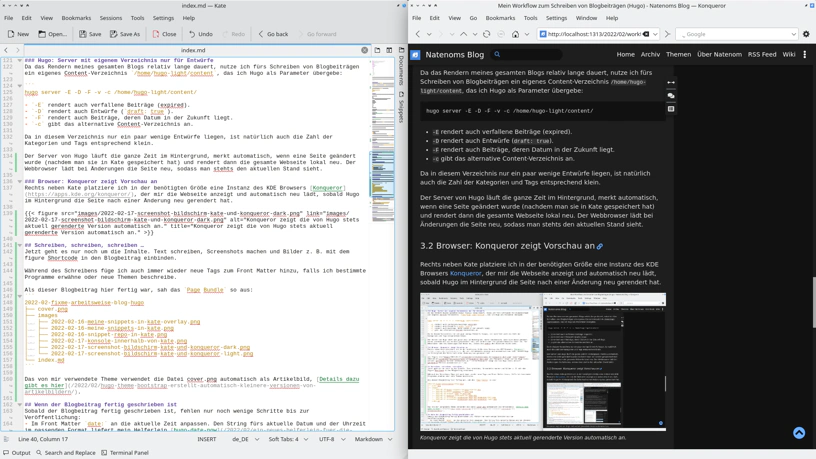Click New in the Kate toolbar
816x459 pixels.
[x=18, y=34]
